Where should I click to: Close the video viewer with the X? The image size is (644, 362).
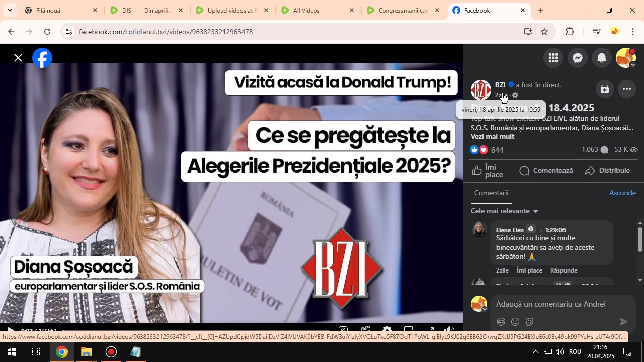click(18, 58)
